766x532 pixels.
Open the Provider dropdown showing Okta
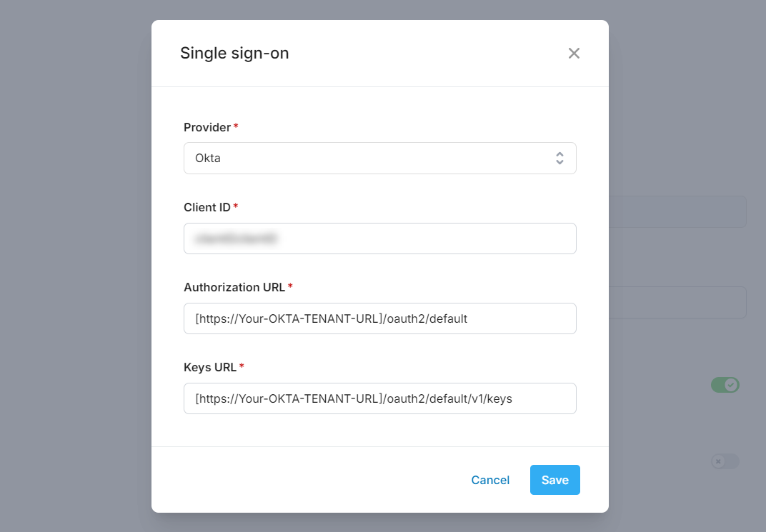coord(379,159)
